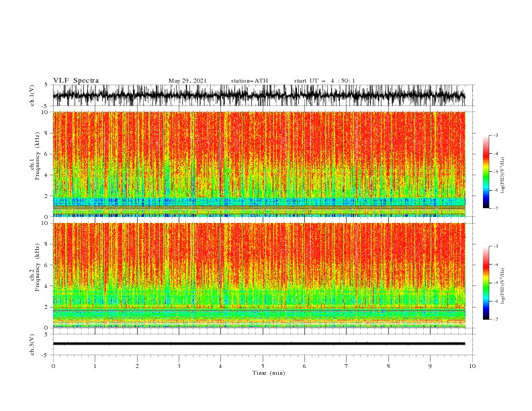Click the "6" kHz tick on ch.2 frequency axis
The width and height of the screenshot is (532, 411).
coord(46,265)
